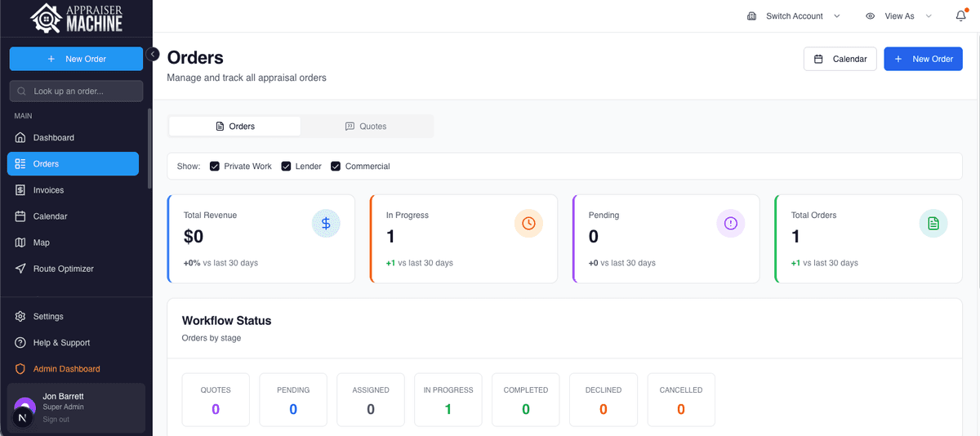The height and width of the screenshot is (436, 980).
Task: Open the View As dropdown
Action: coord(898,16)
